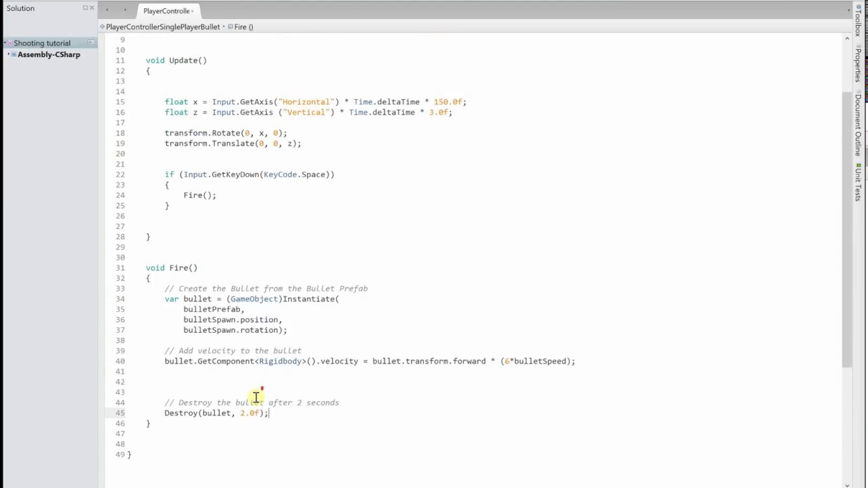This screenshot has width=868, height=488.
Task: Go to the next document tab
Action: pos(125,10)
